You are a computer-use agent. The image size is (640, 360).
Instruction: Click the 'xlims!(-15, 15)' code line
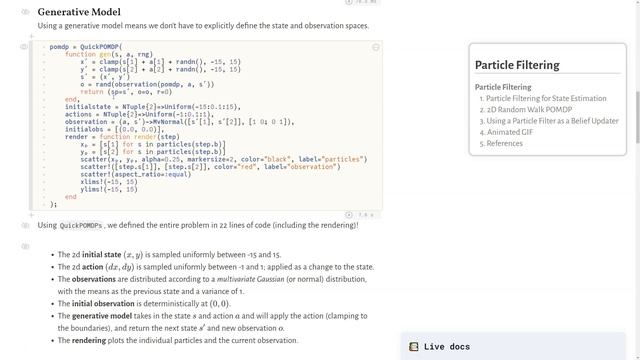coord(109,182)
